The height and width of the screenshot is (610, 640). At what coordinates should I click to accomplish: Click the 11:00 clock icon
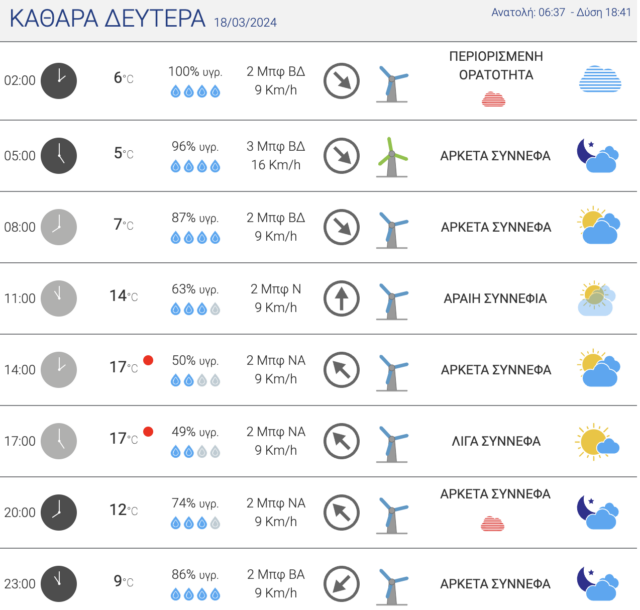[58, 297]
